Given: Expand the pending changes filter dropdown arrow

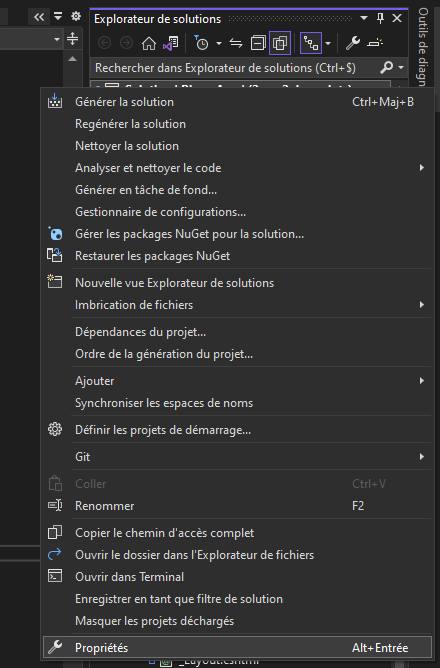Looking at the screenshot, I should 219,43.
